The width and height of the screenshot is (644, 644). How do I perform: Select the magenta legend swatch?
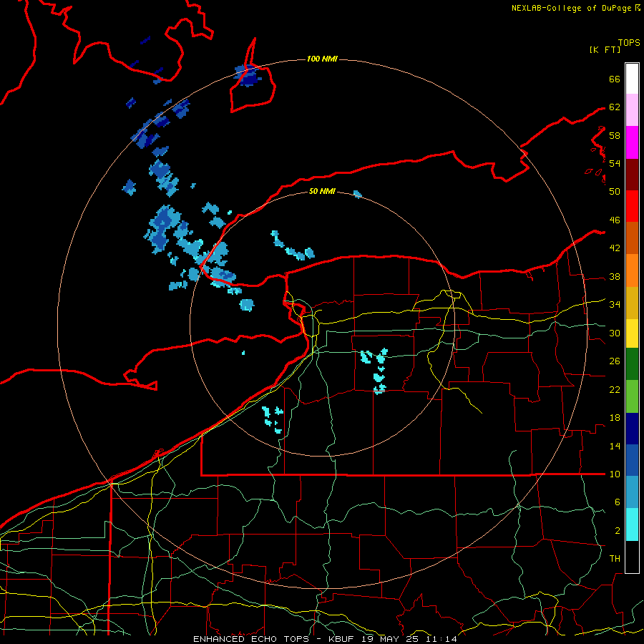632,142
